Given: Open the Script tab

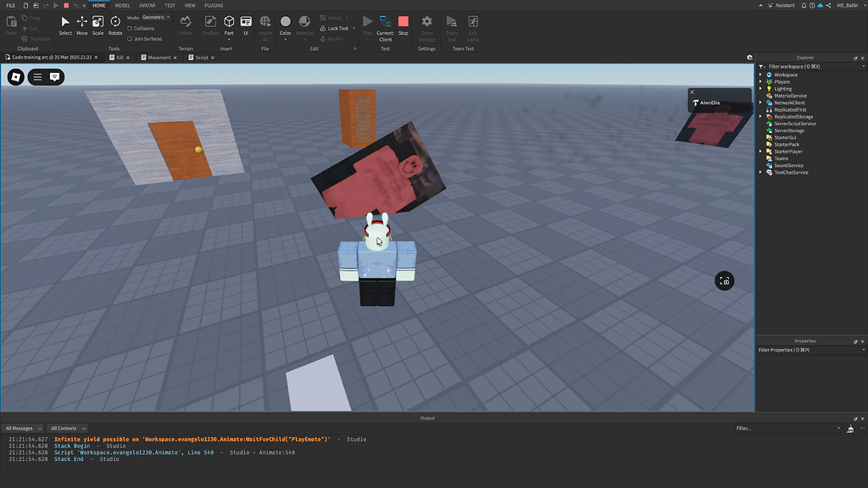Looking at the screenshot, I should click(x=202, y=57).
